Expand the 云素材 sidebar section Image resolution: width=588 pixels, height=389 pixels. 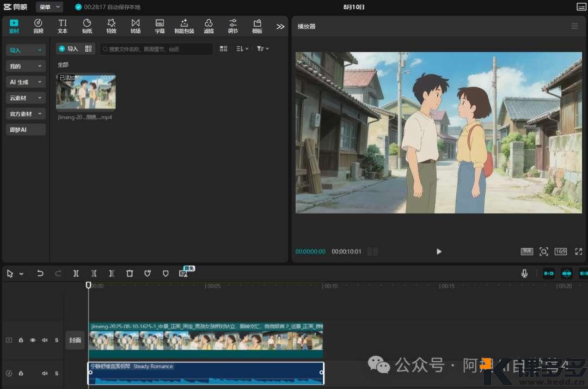click(x=26, y=98)
